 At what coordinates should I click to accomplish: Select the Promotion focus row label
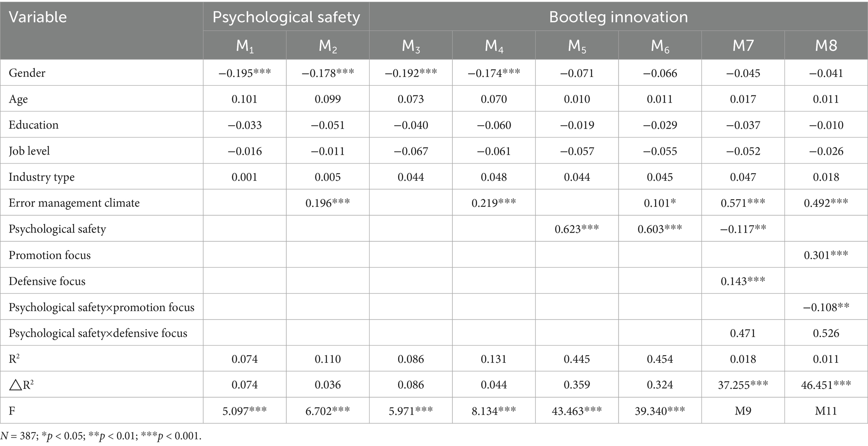tap(50, 255)
